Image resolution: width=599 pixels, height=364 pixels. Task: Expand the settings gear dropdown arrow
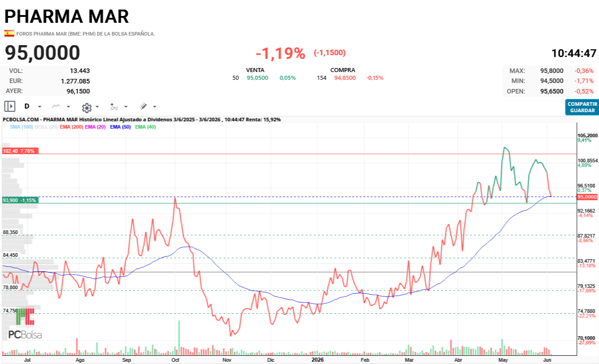coord(97,107)
